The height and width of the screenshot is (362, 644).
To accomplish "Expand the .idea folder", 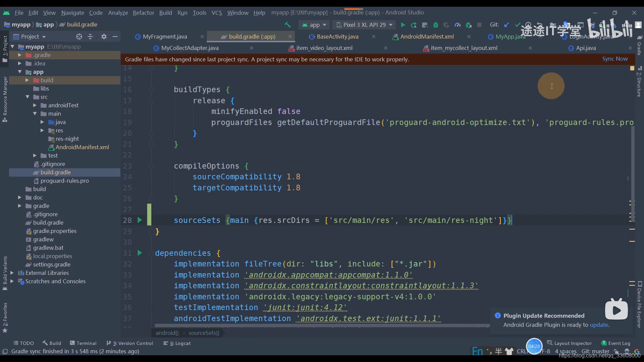I will click(19, 63).
